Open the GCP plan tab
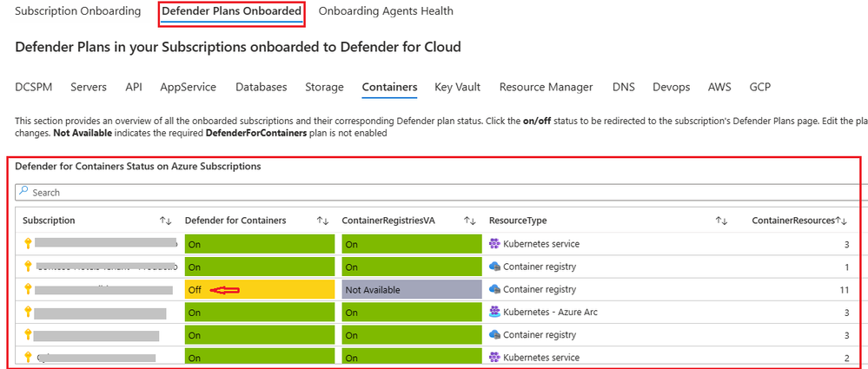This screenshot has width=868, height=369. coord(760,87)
